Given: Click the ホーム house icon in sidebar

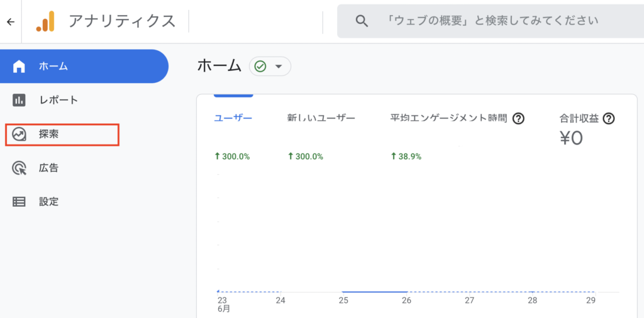Looking at the screenshot, I should 19,66.
